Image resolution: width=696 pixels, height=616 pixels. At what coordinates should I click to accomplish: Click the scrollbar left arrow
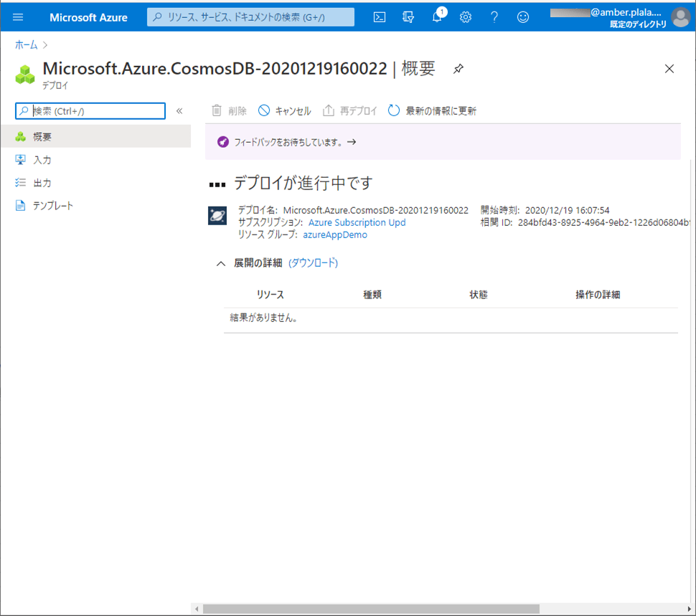tap(197, 609)
